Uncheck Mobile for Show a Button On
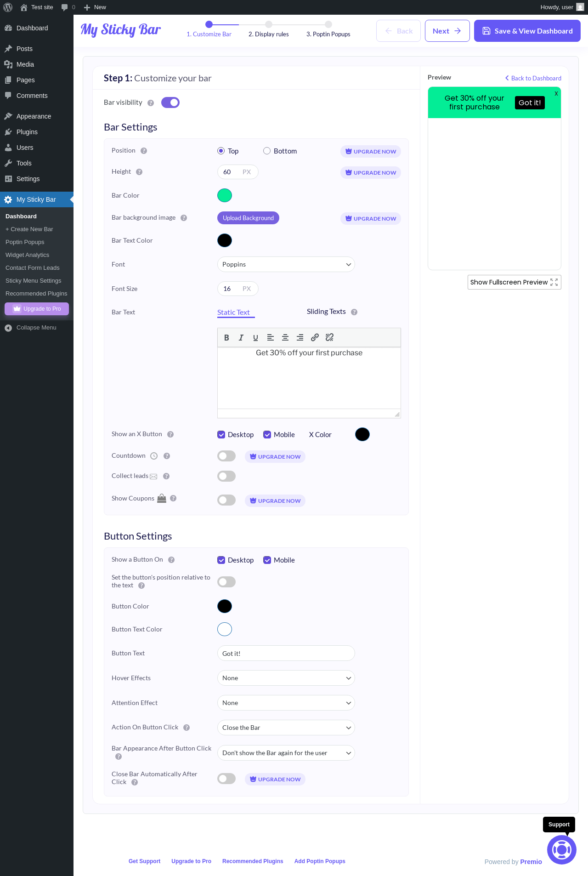Image resolution: width=588 pixels, height=876 pixels. click(x=267, y=560)
